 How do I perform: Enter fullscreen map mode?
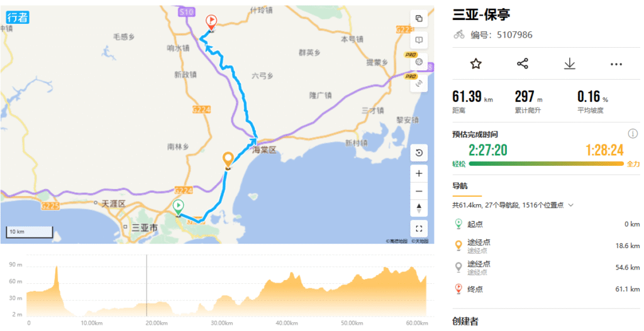tap(419, 229)
